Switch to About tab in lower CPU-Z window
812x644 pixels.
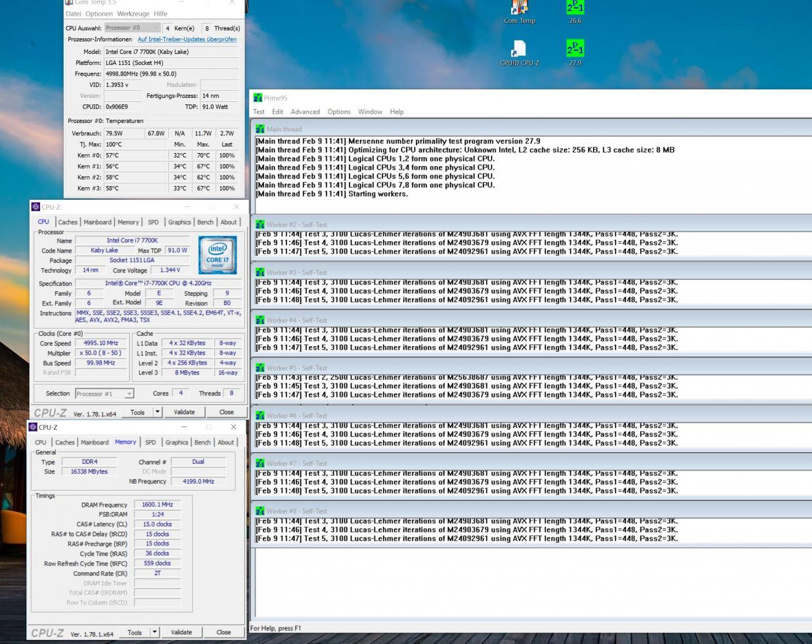226,442
